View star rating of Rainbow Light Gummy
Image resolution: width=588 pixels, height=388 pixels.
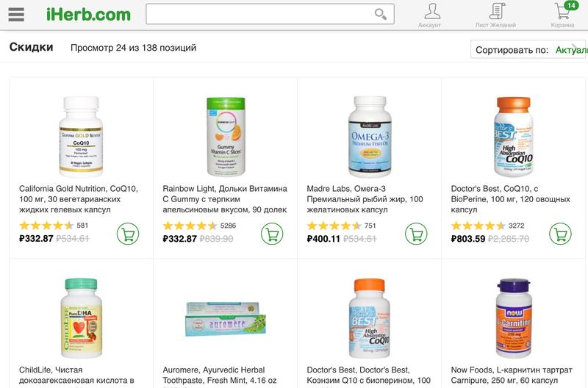(x=191, y=226)
